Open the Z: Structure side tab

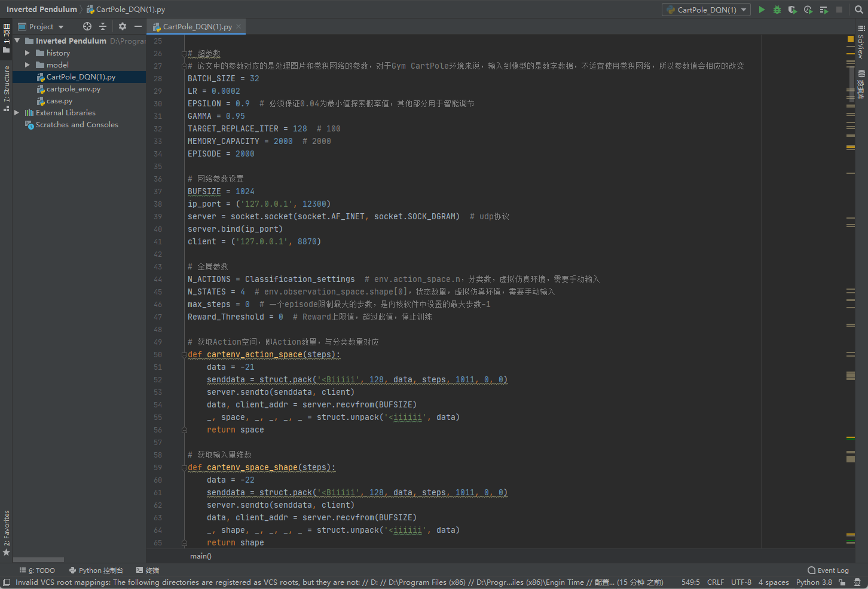click(7, 88)
